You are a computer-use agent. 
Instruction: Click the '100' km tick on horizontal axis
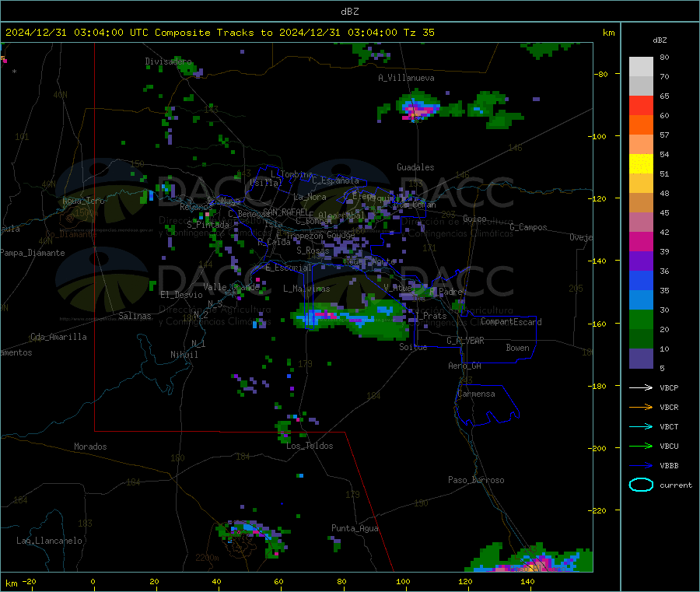tap(403, 581)
